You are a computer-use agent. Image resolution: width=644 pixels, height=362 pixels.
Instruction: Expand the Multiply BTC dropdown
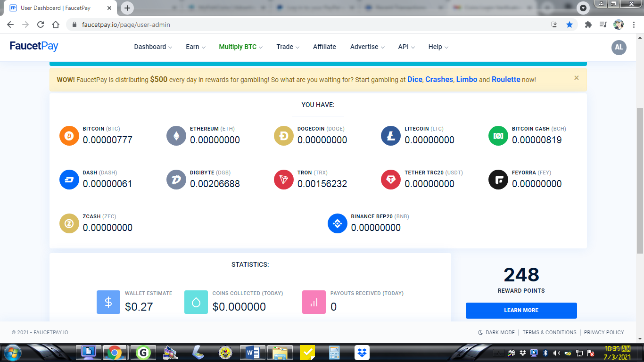(241, 47)
